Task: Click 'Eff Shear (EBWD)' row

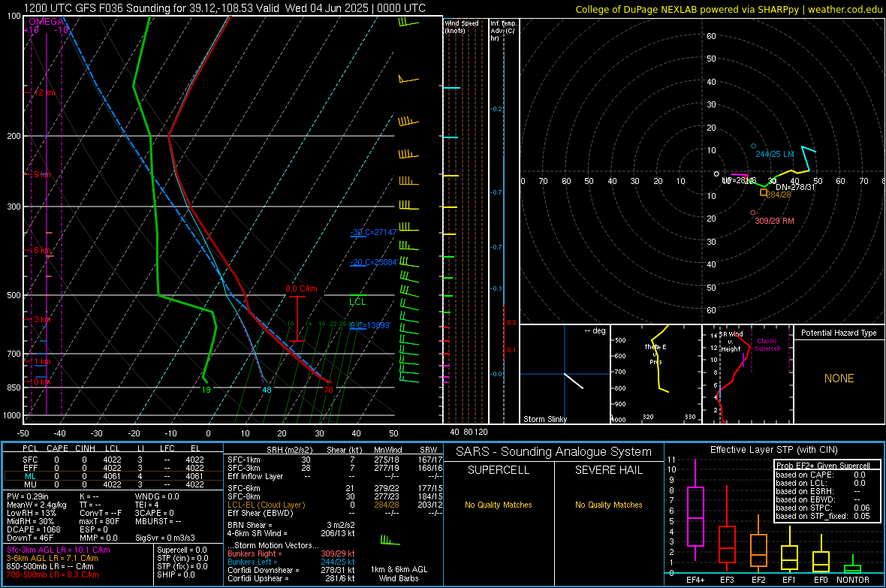Action: pyautogui.click(x=335, y=513)
